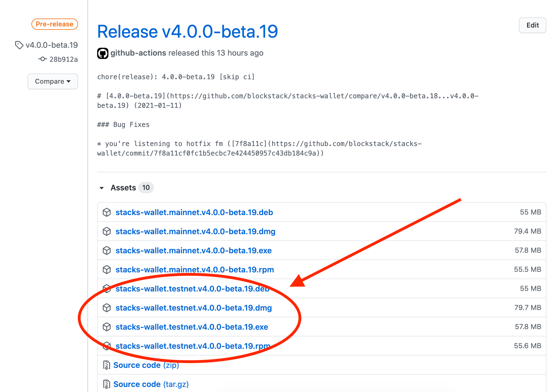Click the commit icon next to 28b912a
The image size is (556, 392).
[42, 59]
